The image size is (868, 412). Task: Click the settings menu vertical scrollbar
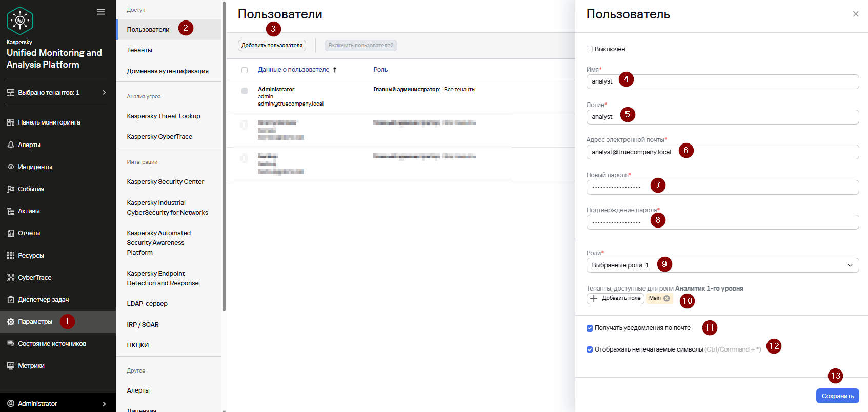(x=224, y=156)
